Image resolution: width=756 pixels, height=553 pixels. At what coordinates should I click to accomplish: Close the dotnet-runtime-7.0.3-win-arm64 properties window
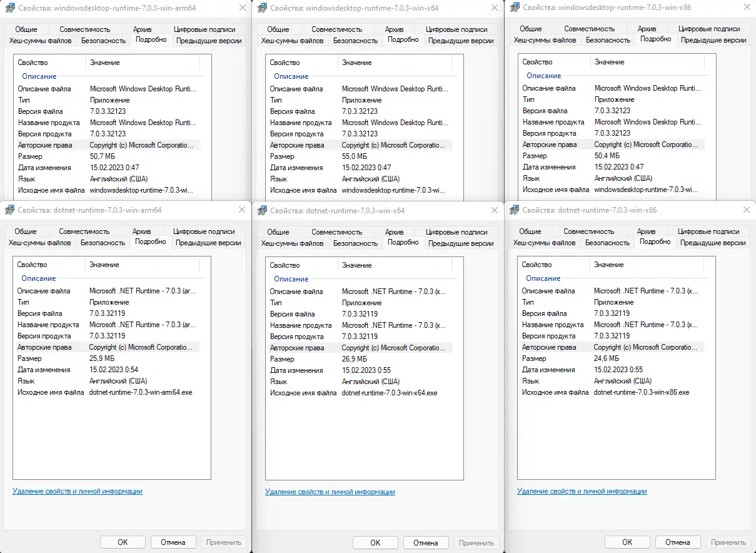pos(241,210)
